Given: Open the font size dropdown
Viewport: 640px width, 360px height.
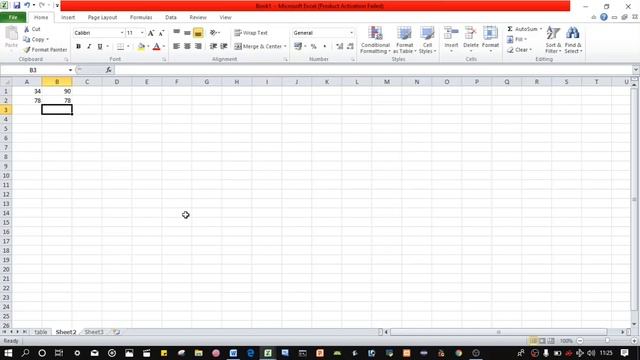Looking at the screenshot, I should (142, 33).
